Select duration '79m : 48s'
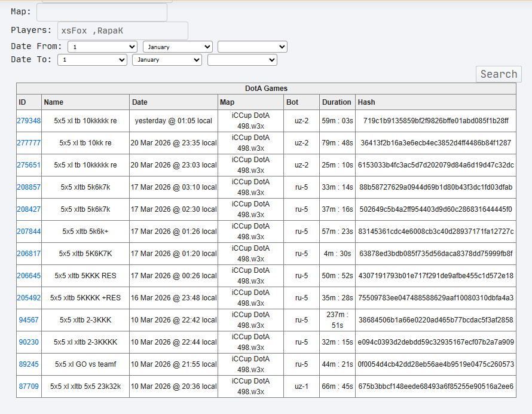The width and height of the screenshot is (532, 414). point(337,143)
